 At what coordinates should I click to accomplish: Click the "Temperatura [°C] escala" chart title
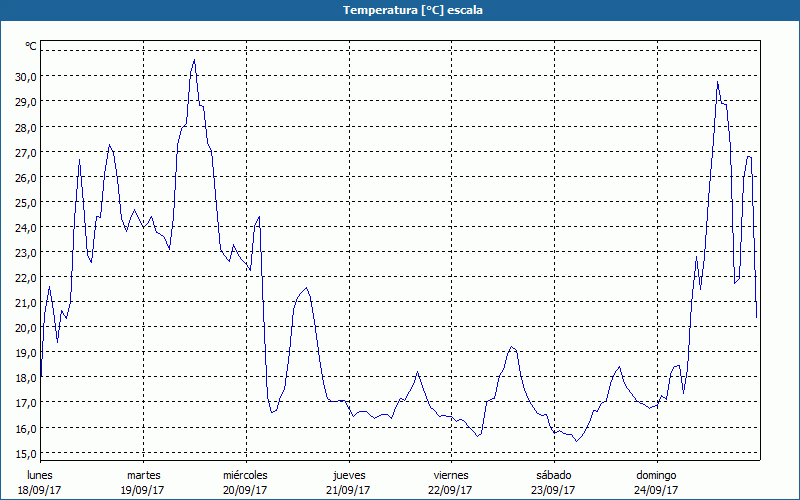pyautogui.click(x=399, y=10)
